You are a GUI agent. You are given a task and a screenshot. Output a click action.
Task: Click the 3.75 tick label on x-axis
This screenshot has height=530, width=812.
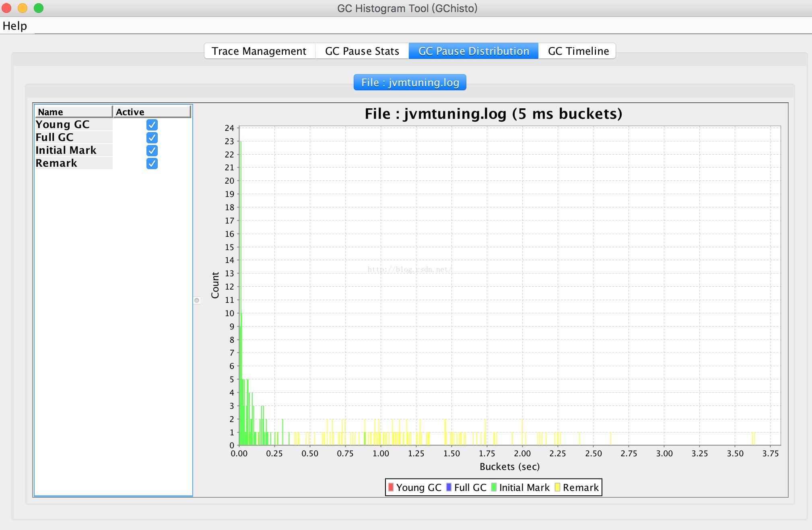coord(771,453)
